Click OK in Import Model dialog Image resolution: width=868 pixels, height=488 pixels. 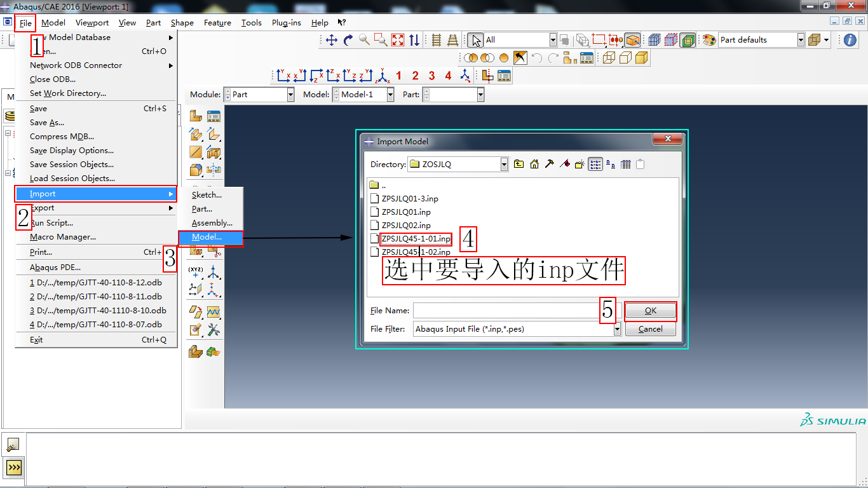651,311
